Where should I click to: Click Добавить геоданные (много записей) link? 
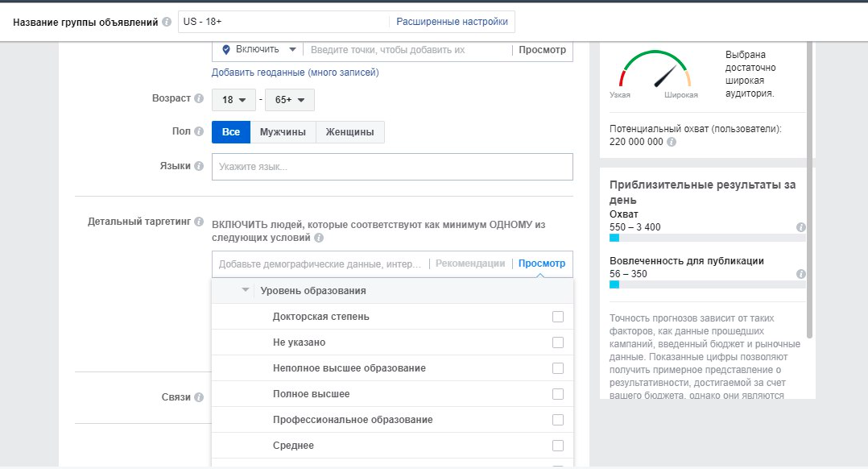295,73
